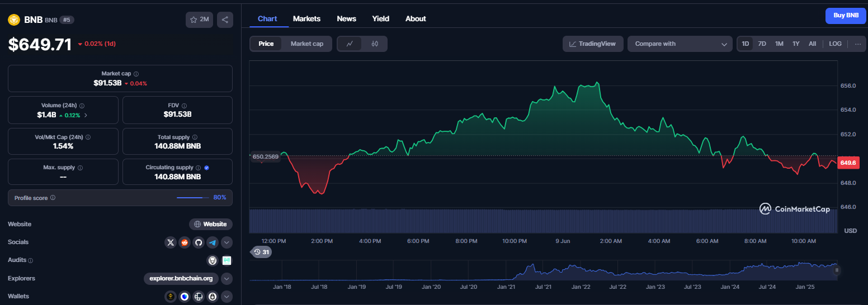Expand the Explorers list
The image size is (868, 305).
tap(227, 279)
